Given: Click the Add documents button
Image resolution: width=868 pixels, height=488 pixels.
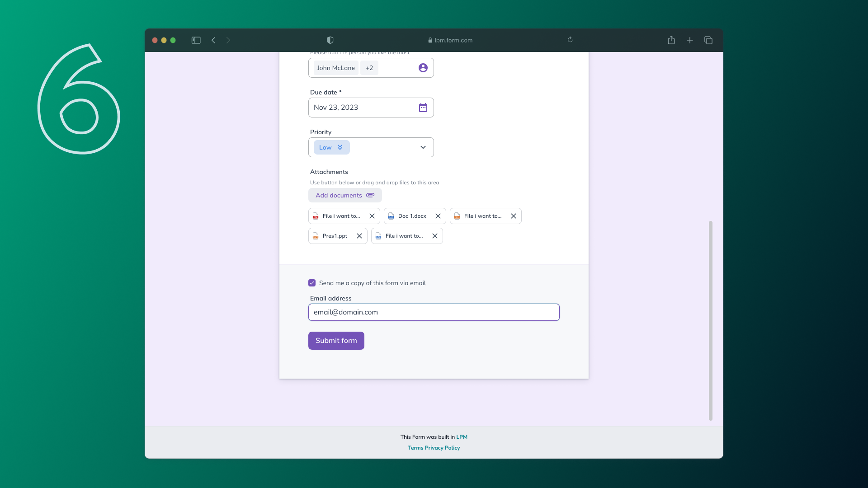Looking at the screenshot, I should pos(345,195).
